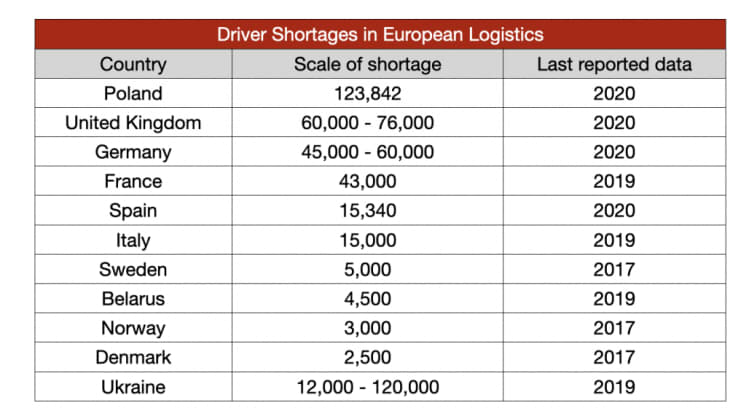The height and width of the screenshot is (416, 740).
Task: Click the 43,000 value
Action: click(x=367, y=181)
